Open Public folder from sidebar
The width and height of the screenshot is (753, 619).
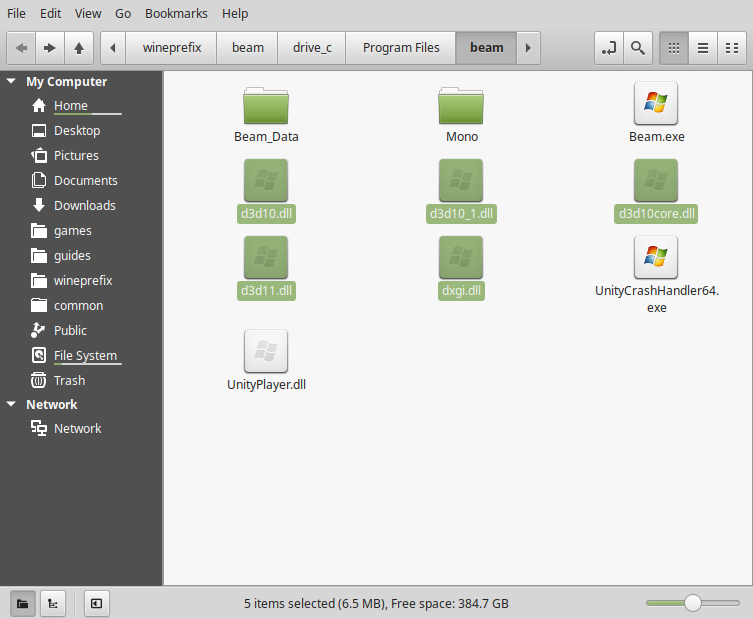click(x=70, y=330)
